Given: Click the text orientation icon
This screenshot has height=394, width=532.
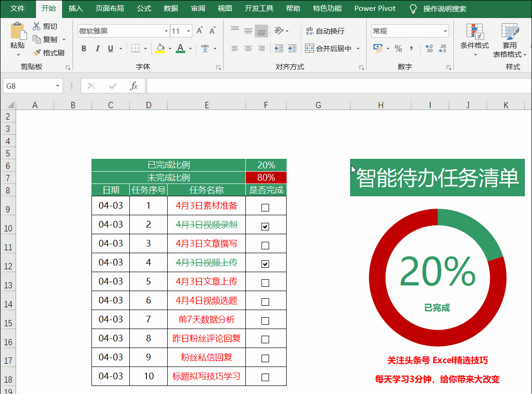Looking at the screenshot, I should pos(279,31).
